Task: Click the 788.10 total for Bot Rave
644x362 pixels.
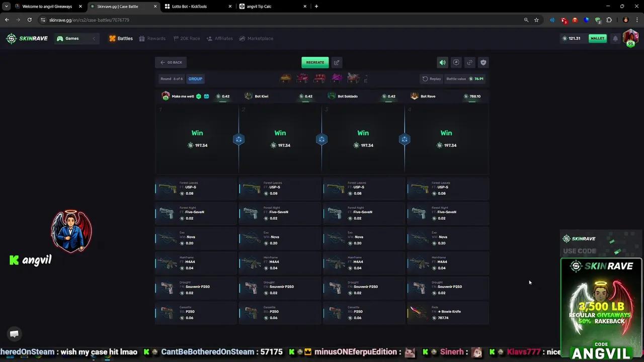Action: [472, 96]
